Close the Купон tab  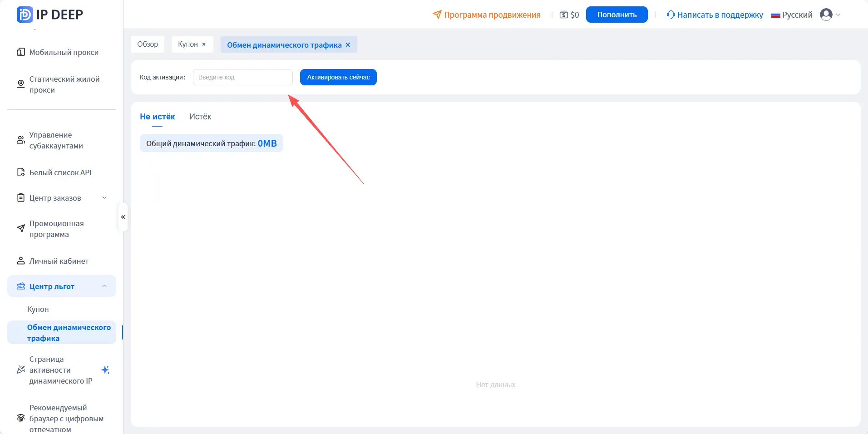tap(204, 44)
